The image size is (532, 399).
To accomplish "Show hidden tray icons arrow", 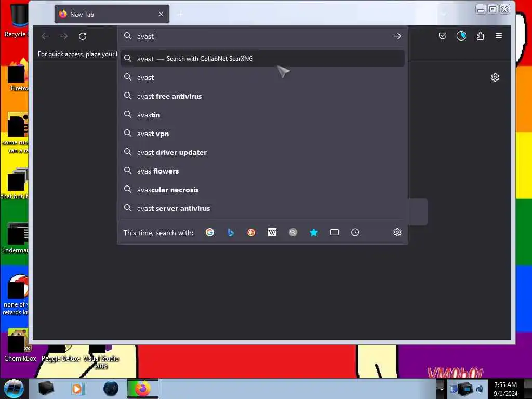I will 442,389.
